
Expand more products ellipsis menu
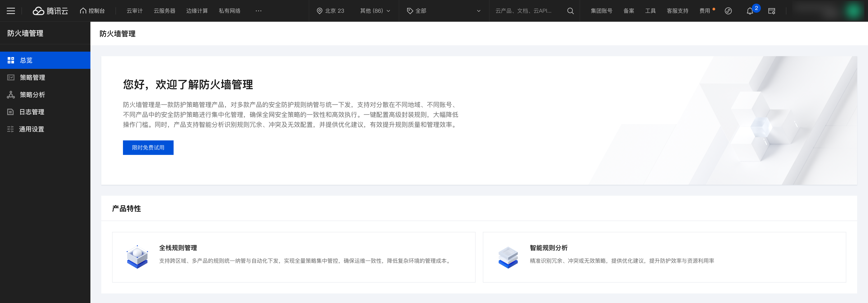258,11
